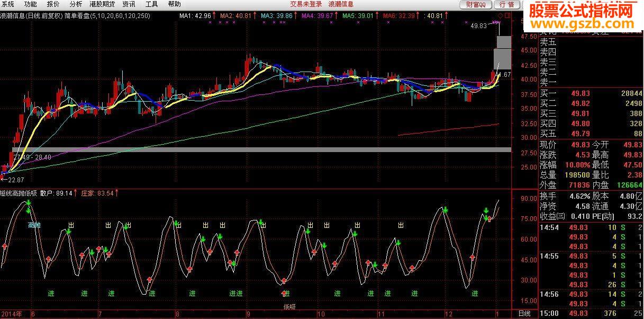This screenshot has width=644, height=319.
Task: Click the 22.87 low price marker
Action: click(15, 180)
